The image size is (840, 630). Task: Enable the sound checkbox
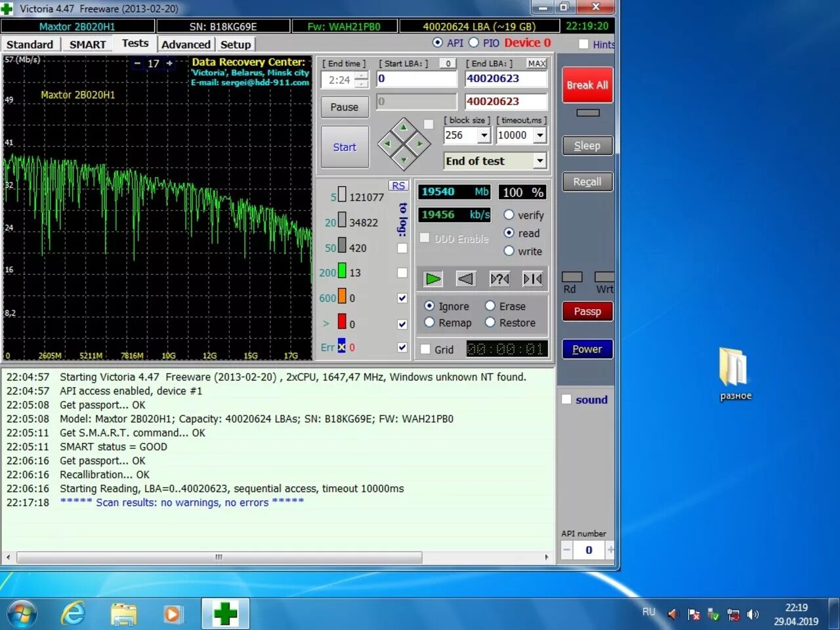pyautogui.click(x=566, y=399)
